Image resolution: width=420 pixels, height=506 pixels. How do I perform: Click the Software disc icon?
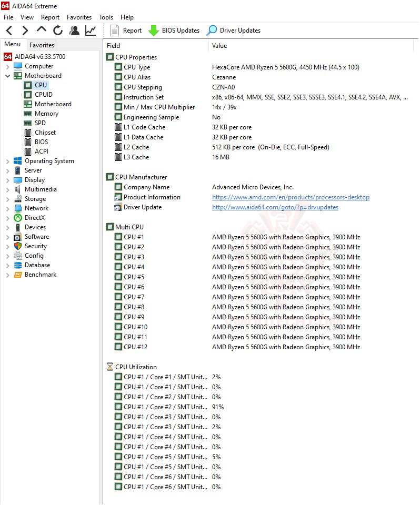(x=18, y=237)
